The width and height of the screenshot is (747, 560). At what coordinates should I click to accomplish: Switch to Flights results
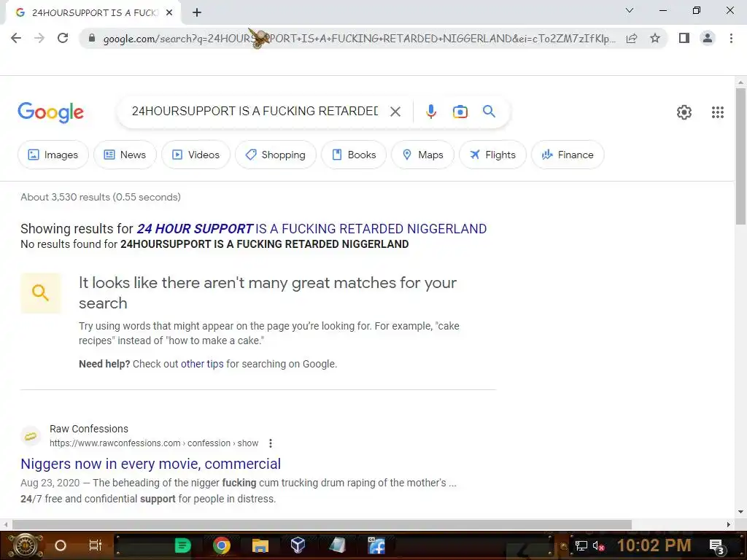tap(492, 155)
